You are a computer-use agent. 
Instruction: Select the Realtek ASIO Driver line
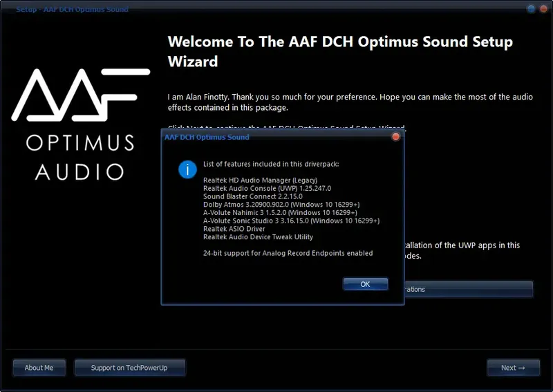[234, 229]
